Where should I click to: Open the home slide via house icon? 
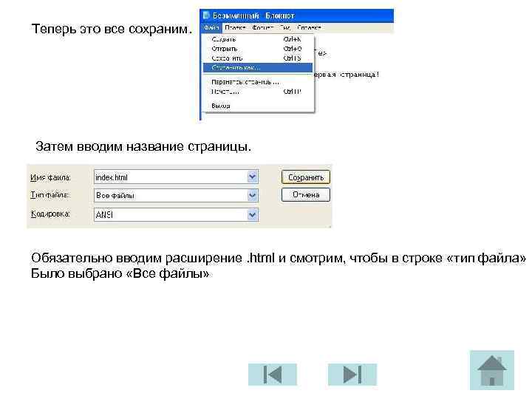(x=492, y=370)
